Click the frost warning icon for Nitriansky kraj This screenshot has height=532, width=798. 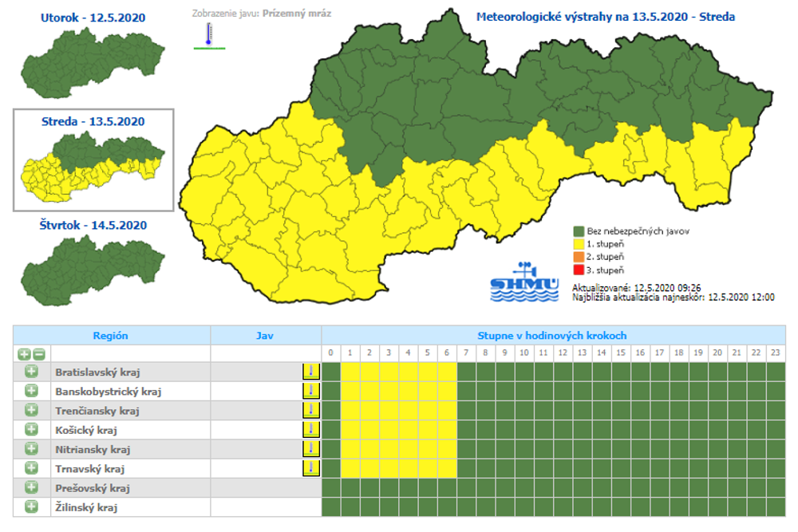tap(311, 449)
